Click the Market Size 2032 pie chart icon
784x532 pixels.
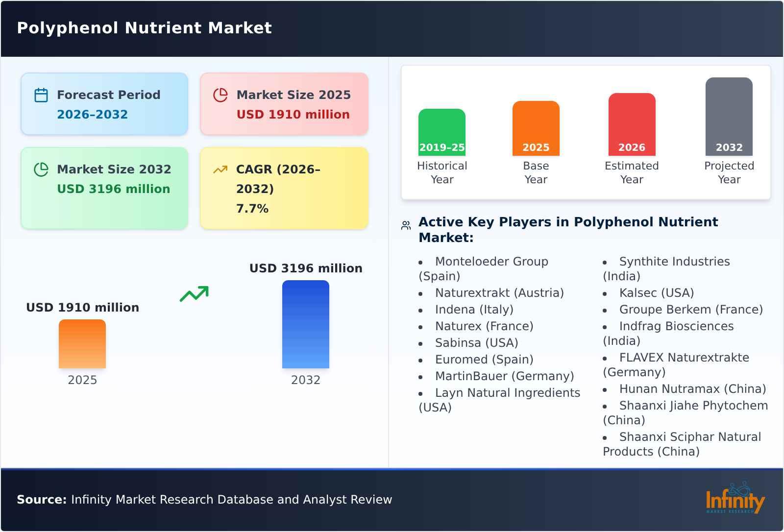pyautogui.click(x=41, y=169)
